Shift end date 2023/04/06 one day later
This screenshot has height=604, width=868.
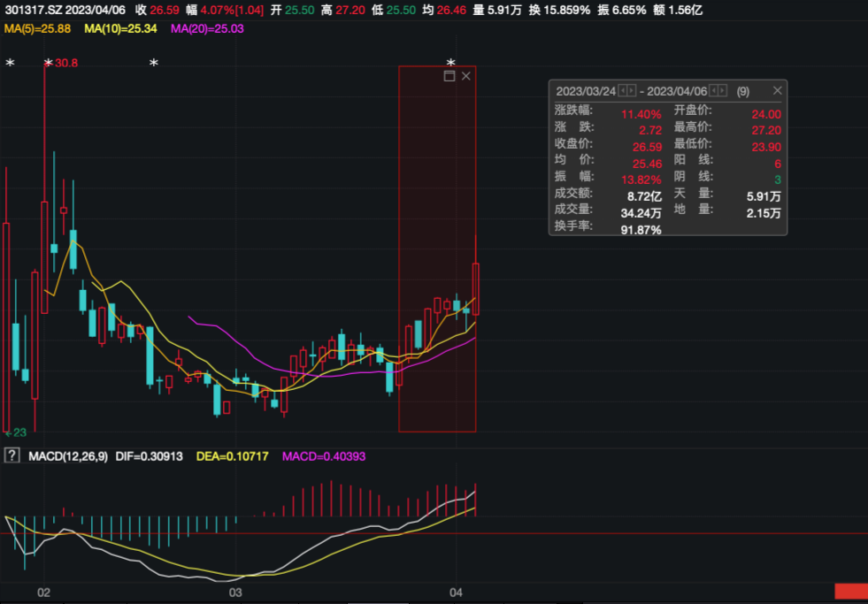coord(722,91)
